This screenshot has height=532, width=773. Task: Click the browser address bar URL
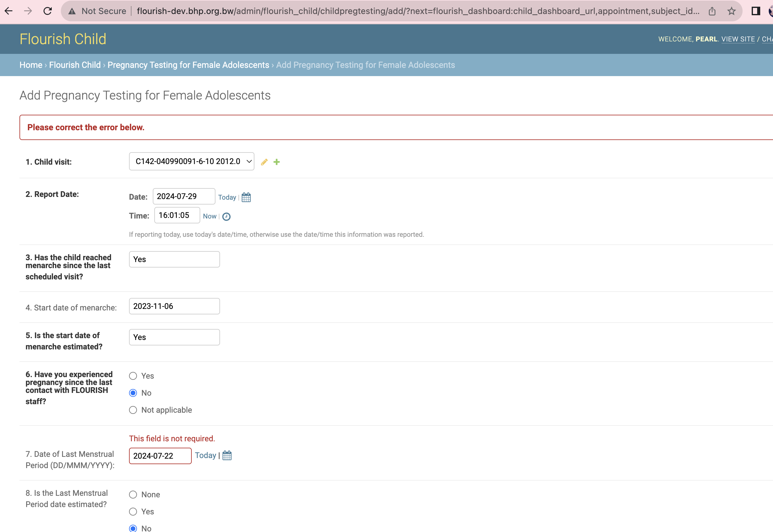(x=418, y=11)
